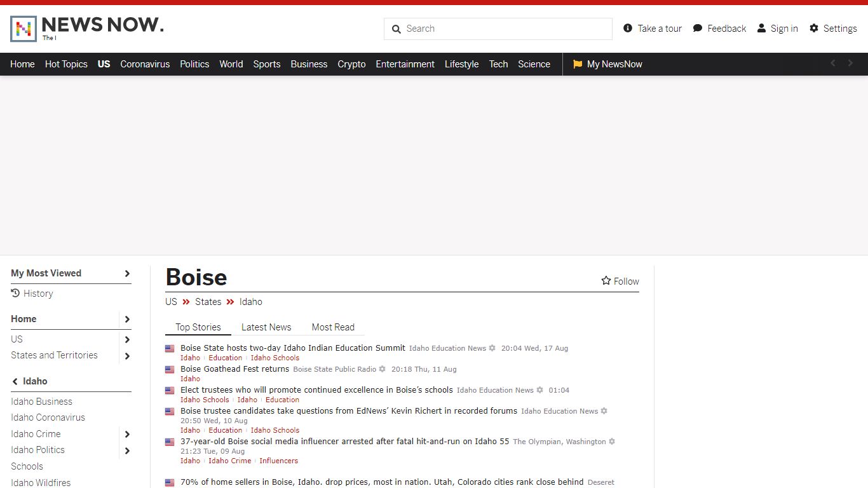This screenshot has height=488, width=868.
Task: Open the World nav item
Action: (231, 64)
